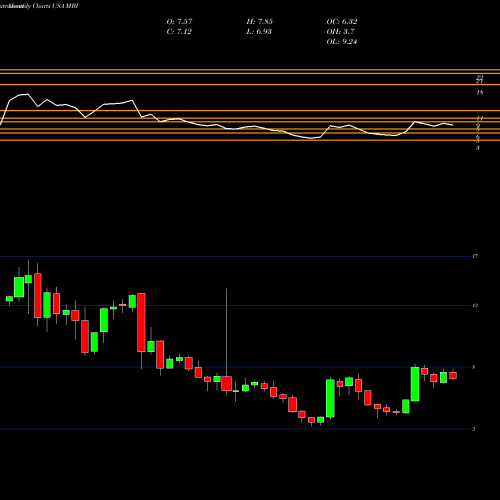Select the high price text "H: 7.85"

[x=259, y=21]
